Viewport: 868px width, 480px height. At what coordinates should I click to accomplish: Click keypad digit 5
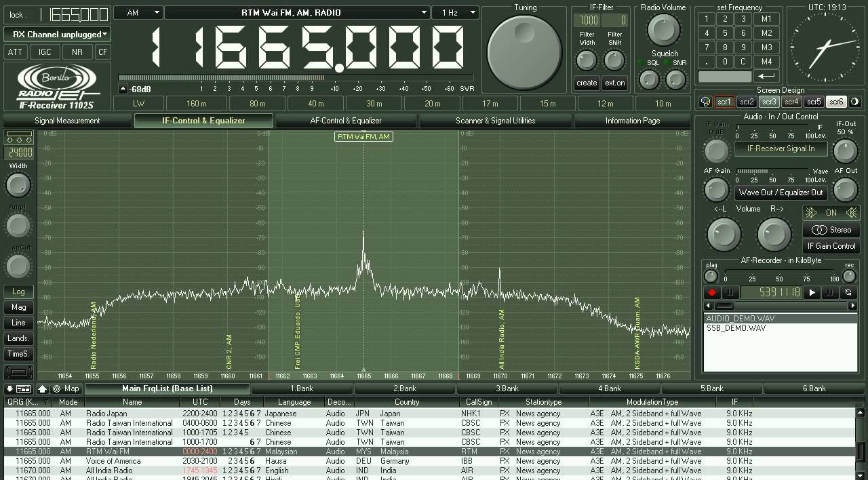tap(725, 33)
